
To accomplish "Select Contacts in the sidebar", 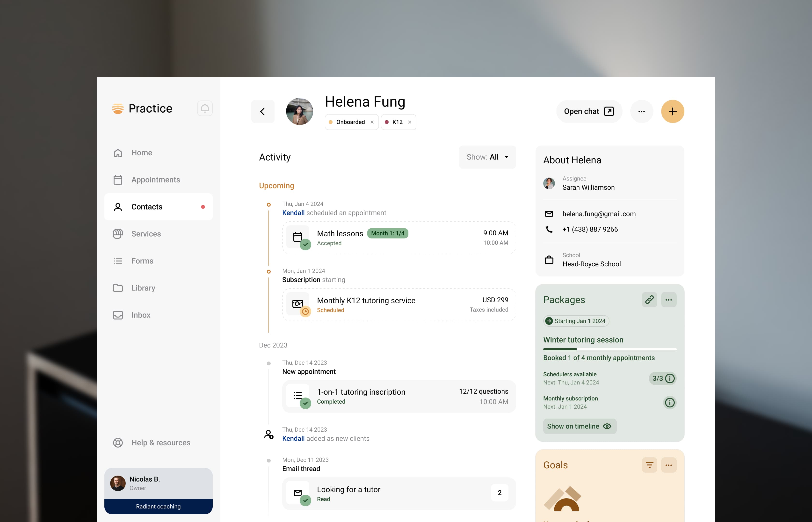I will (158, 207).
